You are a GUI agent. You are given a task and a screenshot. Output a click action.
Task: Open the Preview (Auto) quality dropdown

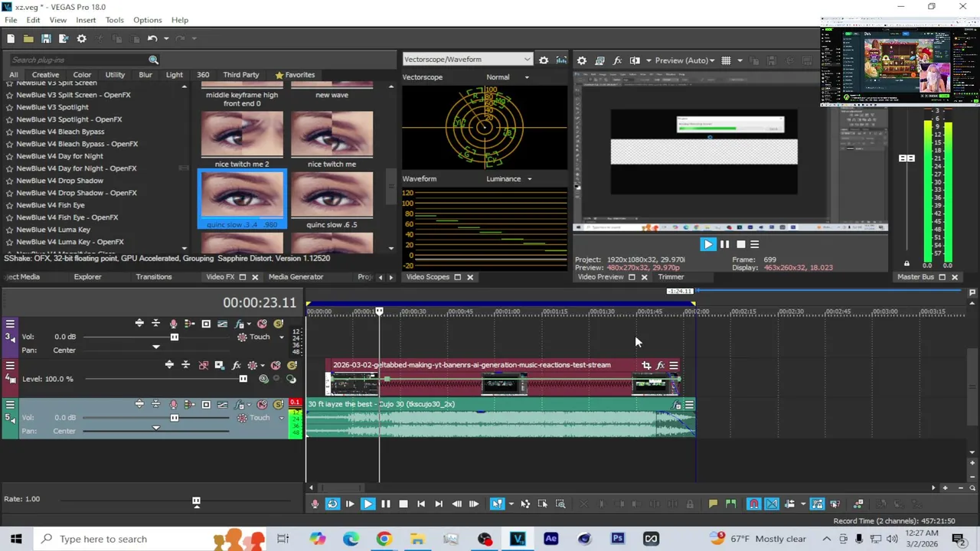684,60
